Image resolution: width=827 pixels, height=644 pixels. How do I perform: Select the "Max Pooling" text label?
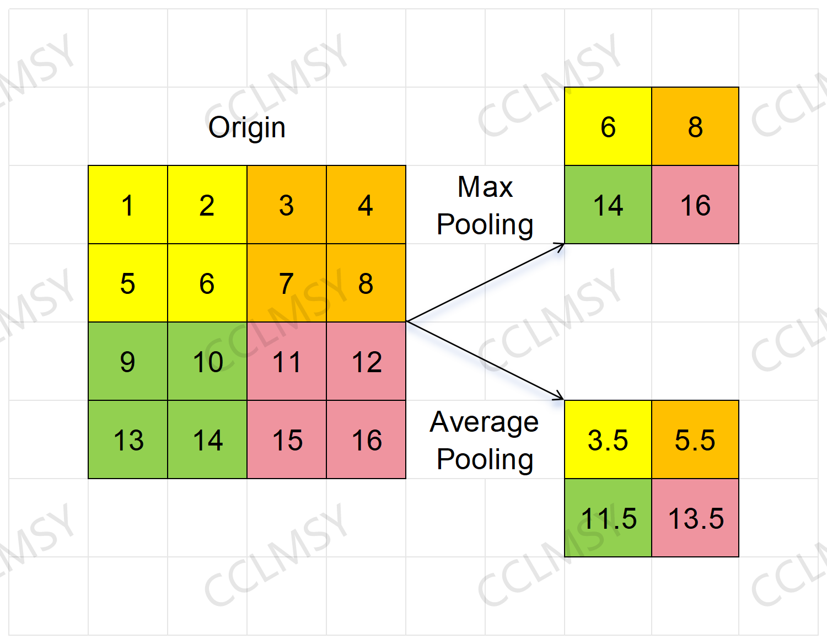pos(485,206)
